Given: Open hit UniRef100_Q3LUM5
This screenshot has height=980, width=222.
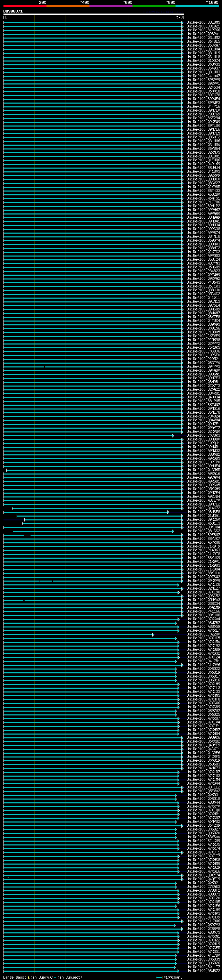Looking at the screenshot, I should pyautogui.click(x=203, y=23).
